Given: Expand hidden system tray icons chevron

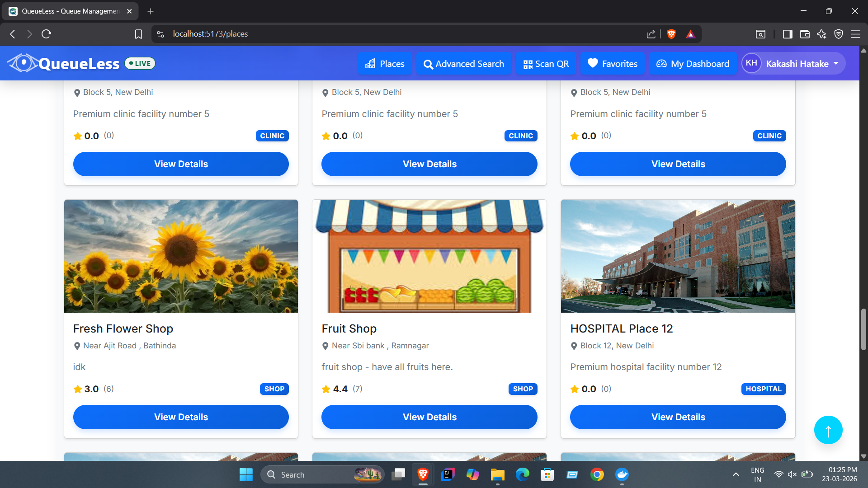Looking at the screenshot, I should tap(736, 474).
